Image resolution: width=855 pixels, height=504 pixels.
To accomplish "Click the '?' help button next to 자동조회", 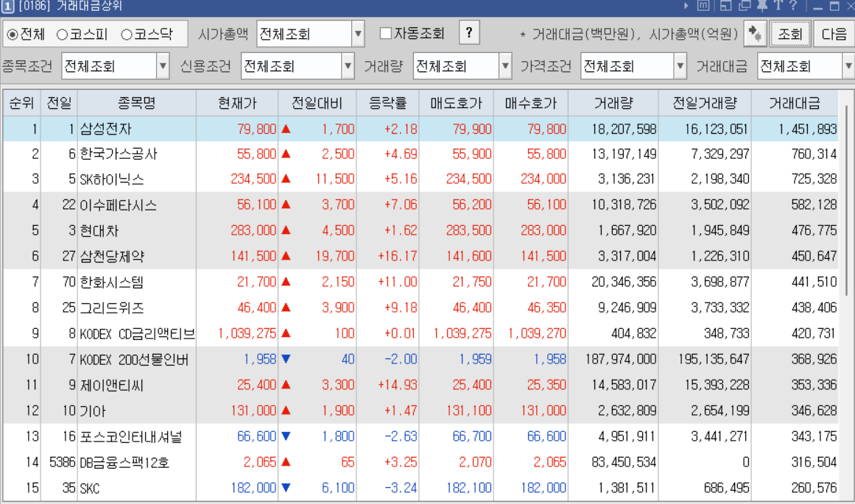I will [x=469, y=33].
